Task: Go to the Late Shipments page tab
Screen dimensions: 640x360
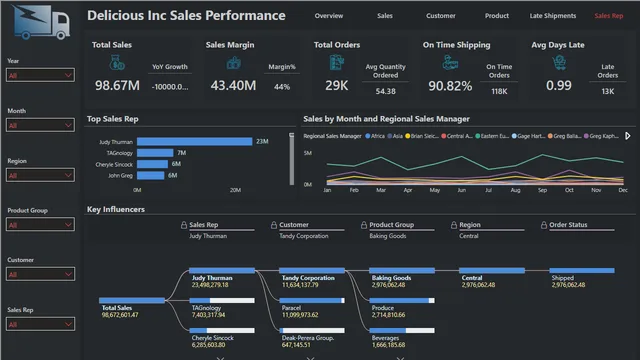Action: point(553,16)
